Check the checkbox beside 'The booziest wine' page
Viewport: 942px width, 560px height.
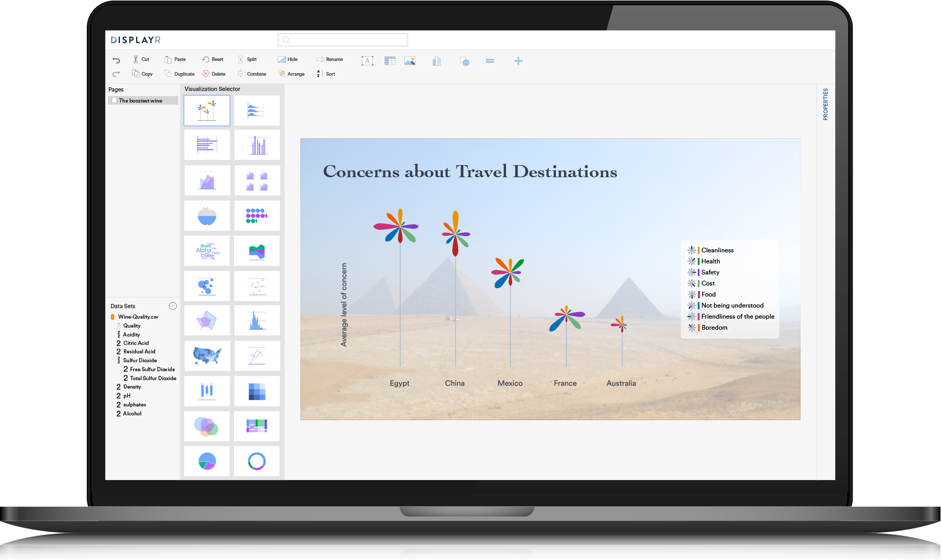(x=114, y=100)
